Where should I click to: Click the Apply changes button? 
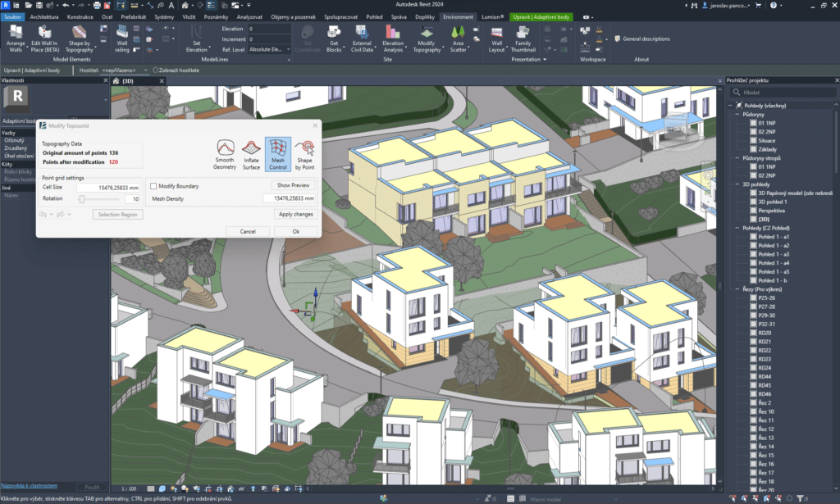[295, 214]
